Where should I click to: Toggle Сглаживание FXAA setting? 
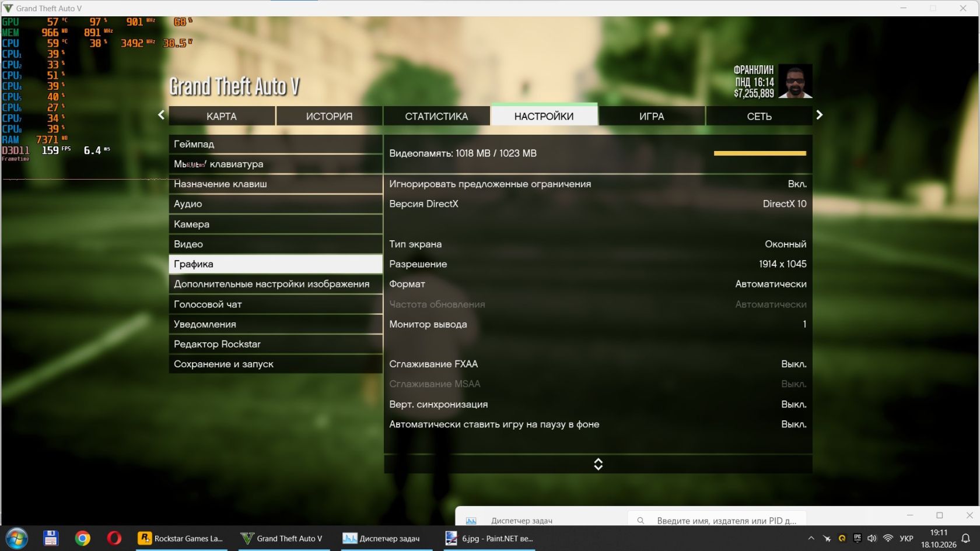tap(598, 364)
